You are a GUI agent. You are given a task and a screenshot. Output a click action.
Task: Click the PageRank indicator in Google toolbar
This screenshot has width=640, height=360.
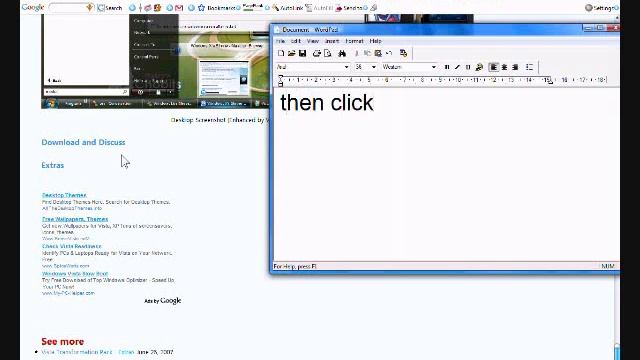[x=252, y=7]
